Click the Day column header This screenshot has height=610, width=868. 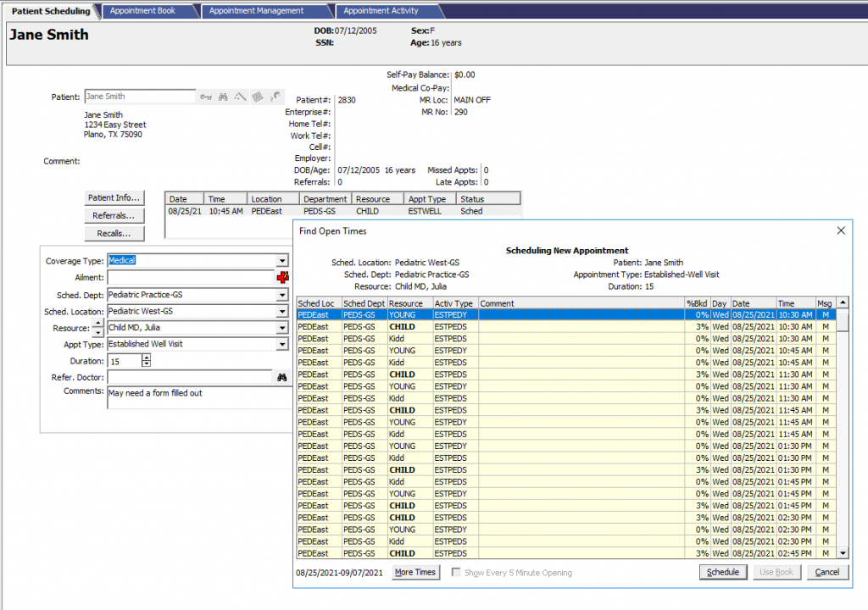click(721, 303)
